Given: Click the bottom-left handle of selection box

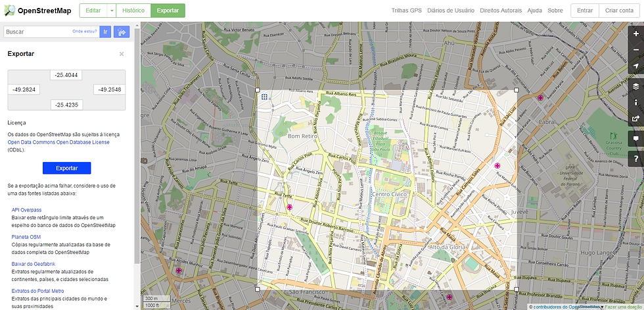Looking at the screenshot, I should 258,290.
